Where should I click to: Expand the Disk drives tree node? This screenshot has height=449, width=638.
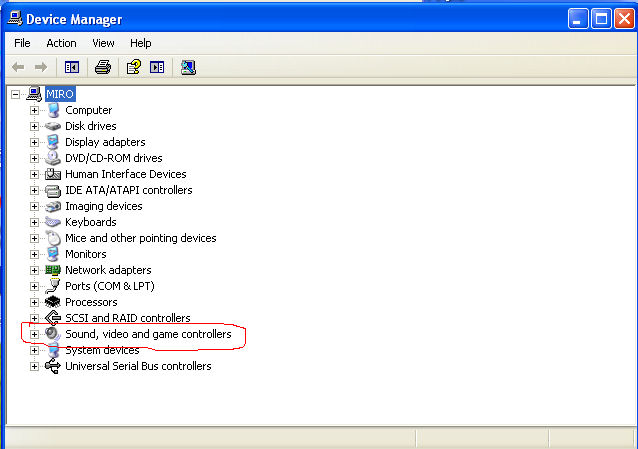coord(34,126)
